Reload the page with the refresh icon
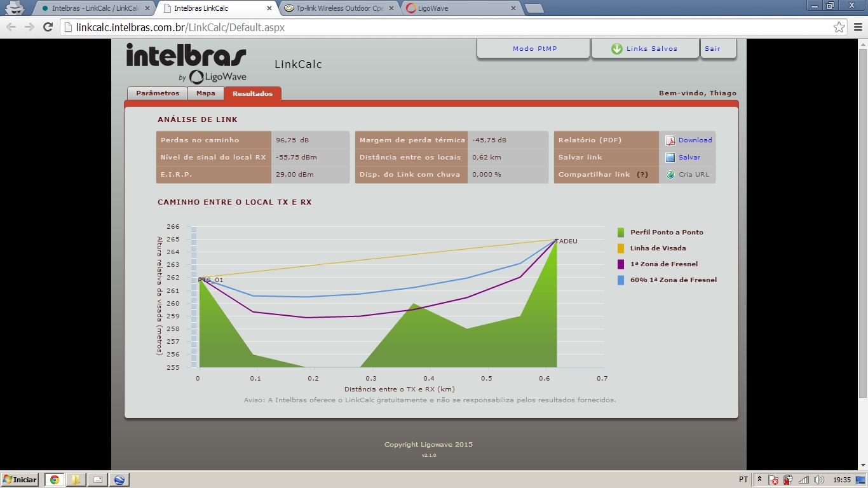The width and height of the screenshot is (868, 488). point(48,27)
